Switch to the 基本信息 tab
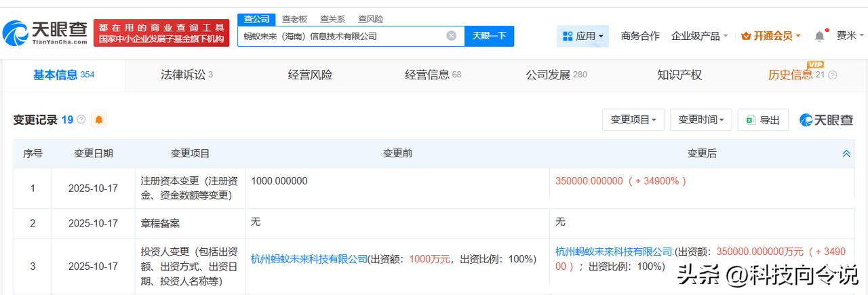The height and width of the screenshot is (295, 868). click(64, 75)
